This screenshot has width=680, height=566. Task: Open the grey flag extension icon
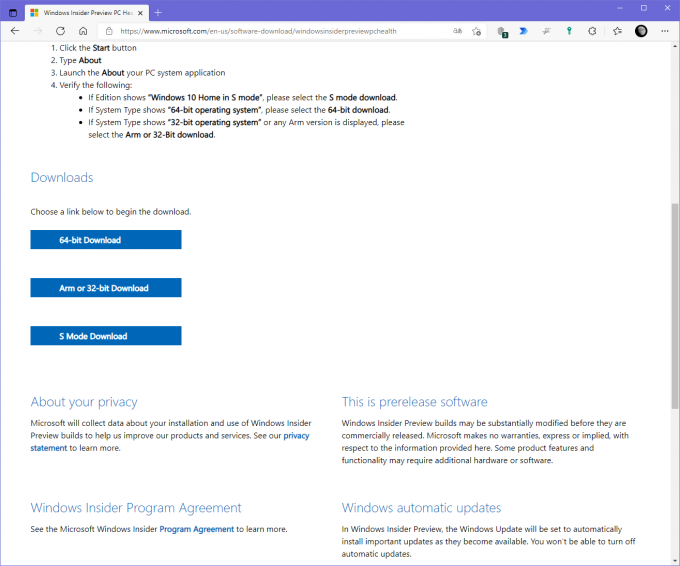(x=546, y=31)
